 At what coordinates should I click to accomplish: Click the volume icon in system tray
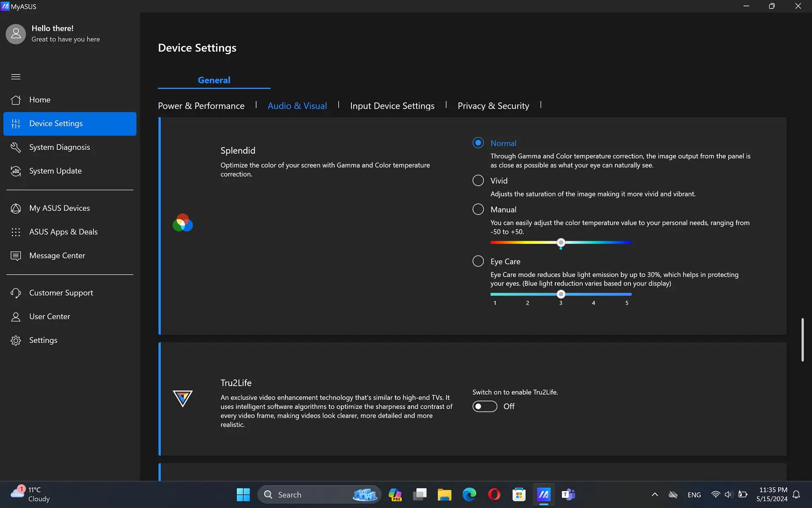(x=728, y=494)
